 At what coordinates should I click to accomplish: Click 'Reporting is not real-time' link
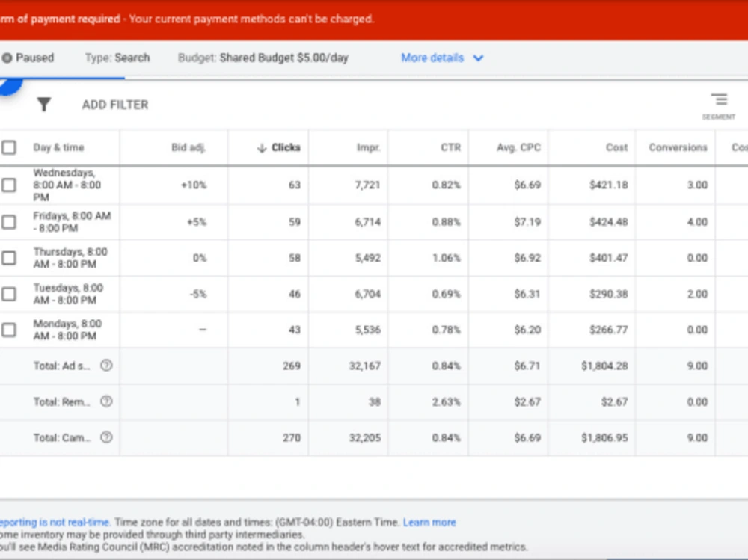(x=55, y=523)
